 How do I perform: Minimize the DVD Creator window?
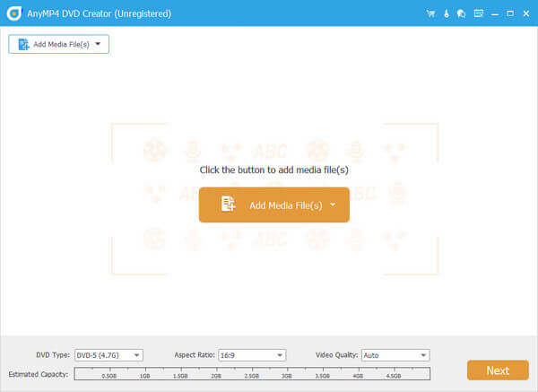click(x=495, y=13)
